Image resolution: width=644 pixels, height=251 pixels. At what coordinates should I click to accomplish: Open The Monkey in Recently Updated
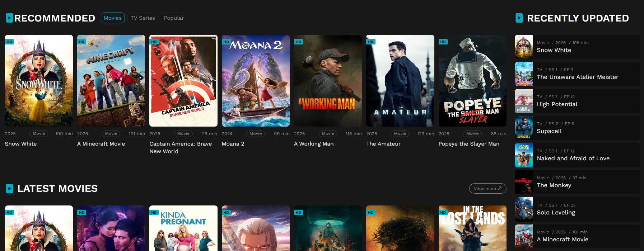[578, 182]
